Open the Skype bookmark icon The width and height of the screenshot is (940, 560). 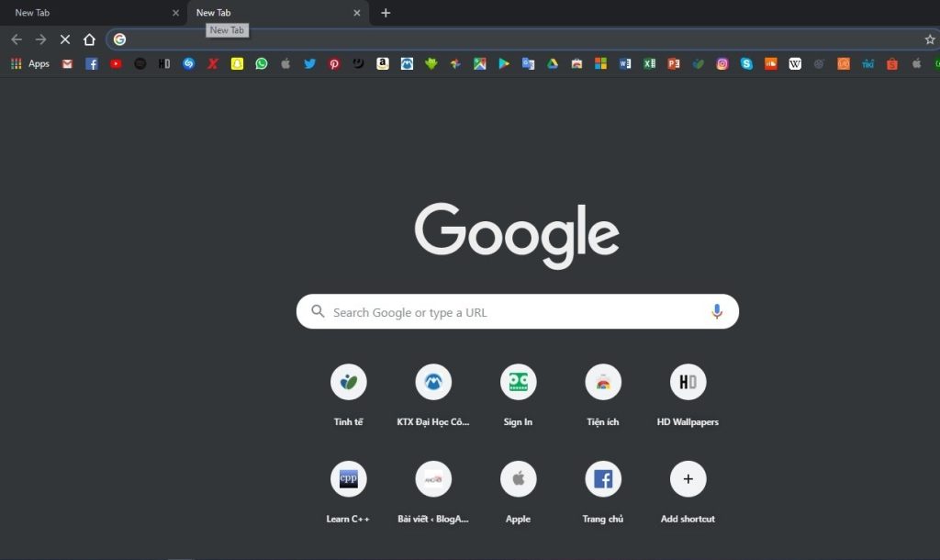746,63
